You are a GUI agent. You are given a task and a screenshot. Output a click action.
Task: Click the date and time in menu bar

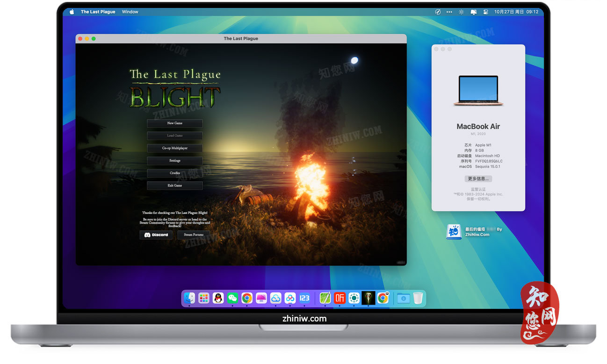516,12
